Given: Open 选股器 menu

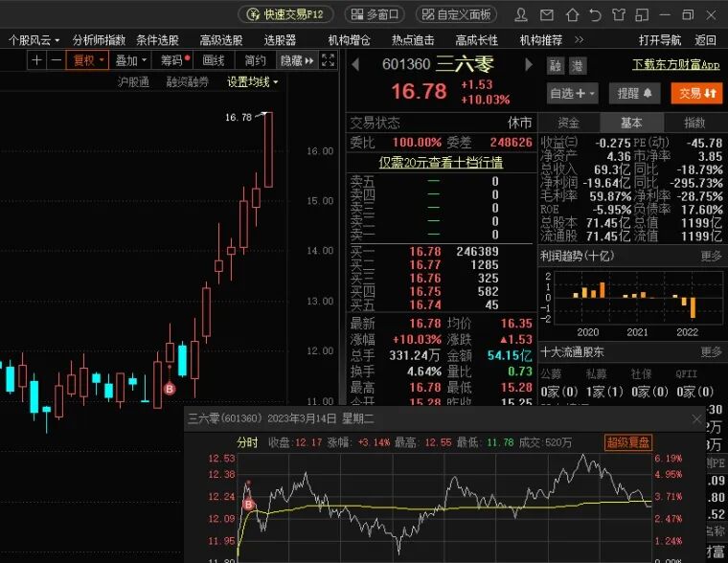Looking at the screenshot, I should 280,40.
